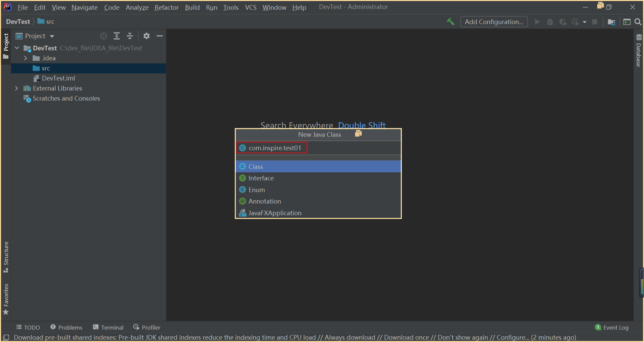
Task: Click Run with Coverage icon
Action: (563, 22)
